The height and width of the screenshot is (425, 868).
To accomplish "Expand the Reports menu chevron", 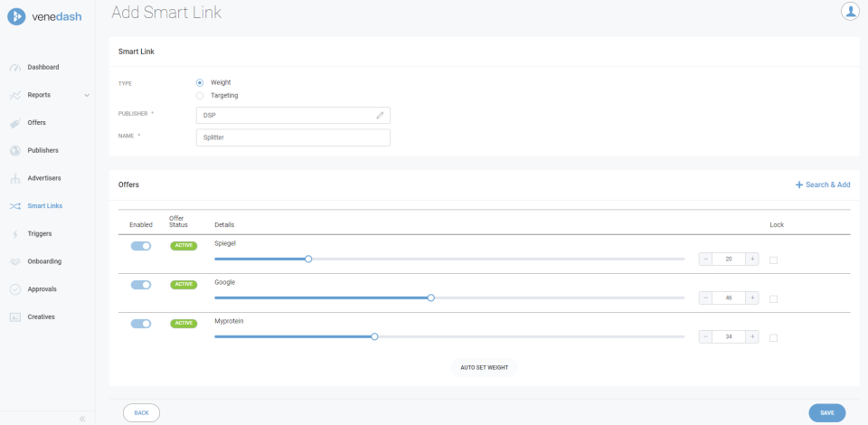I will pyautogui.click(x=87, y=95).
